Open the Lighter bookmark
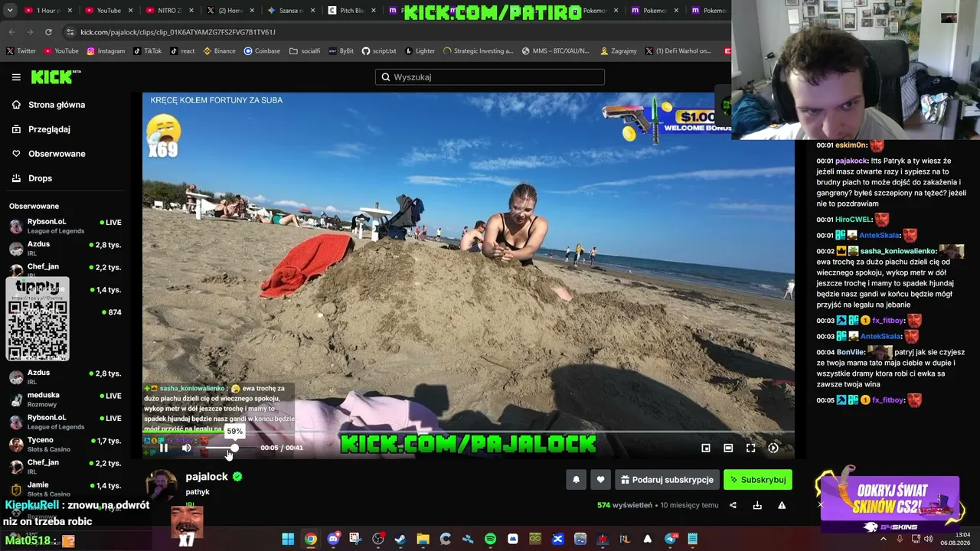The height and width of the screenshot is (551, 980). pos(420,51)
